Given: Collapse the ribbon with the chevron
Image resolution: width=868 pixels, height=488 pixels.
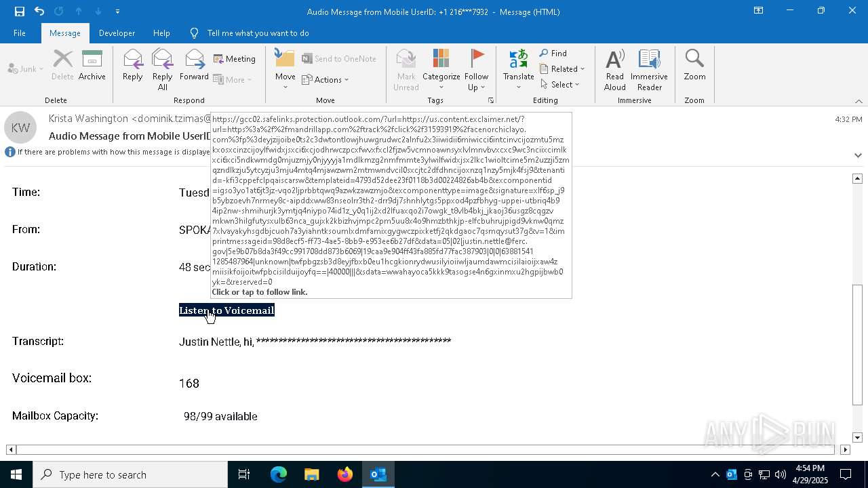Looking at the screenshot, I should (859, 101).
